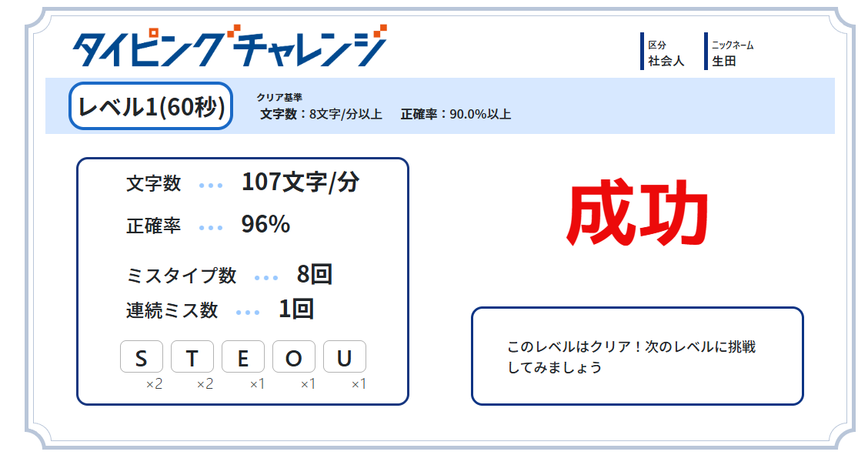868x465 pixels.
Task: Click the 連続ミス数 1回 value
Action: 295,309
